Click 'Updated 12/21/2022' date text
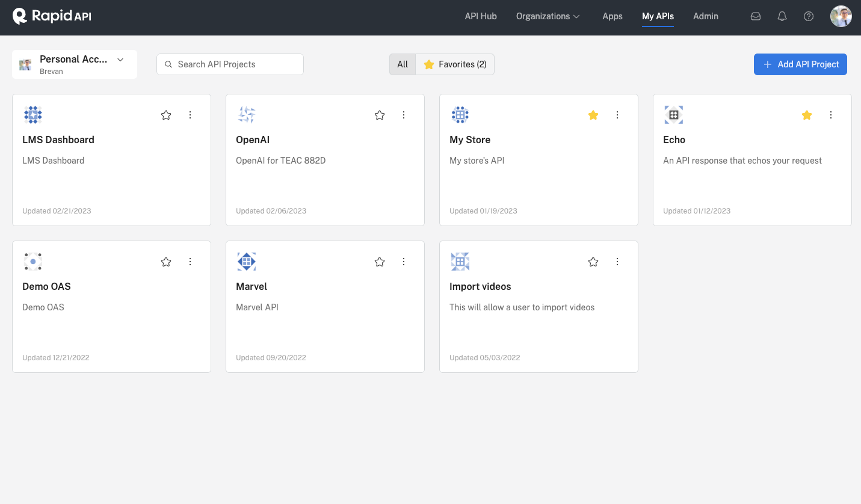Image resolution: width=861 pixels, height=504 pixels. tap(56, 358)
